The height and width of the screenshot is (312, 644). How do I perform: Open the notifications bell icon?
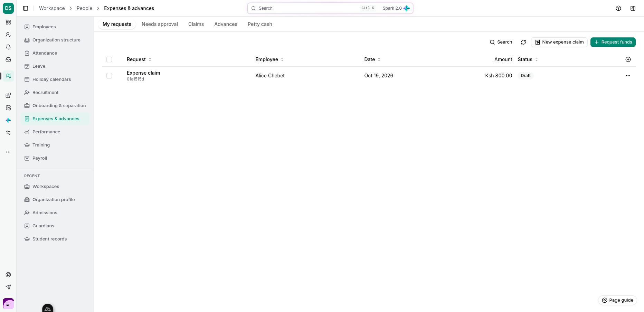point(8,47)
